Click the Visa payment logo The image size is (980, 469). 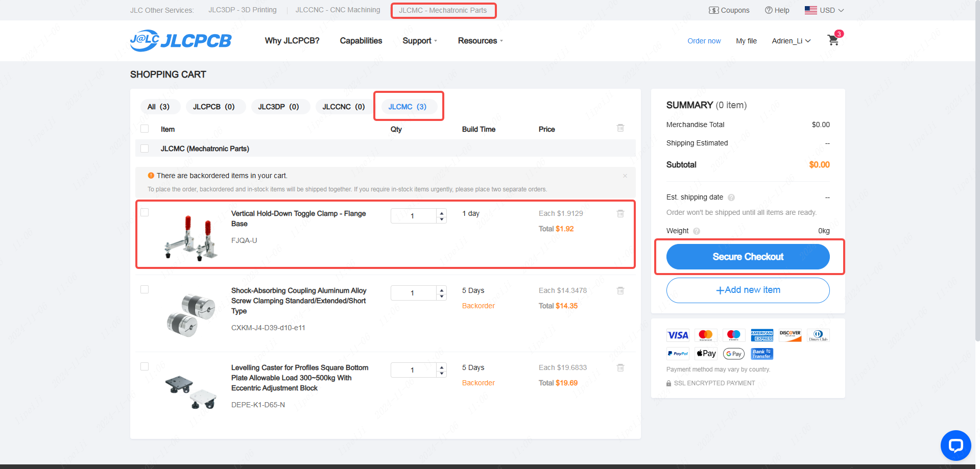click(x=678, y=335)
